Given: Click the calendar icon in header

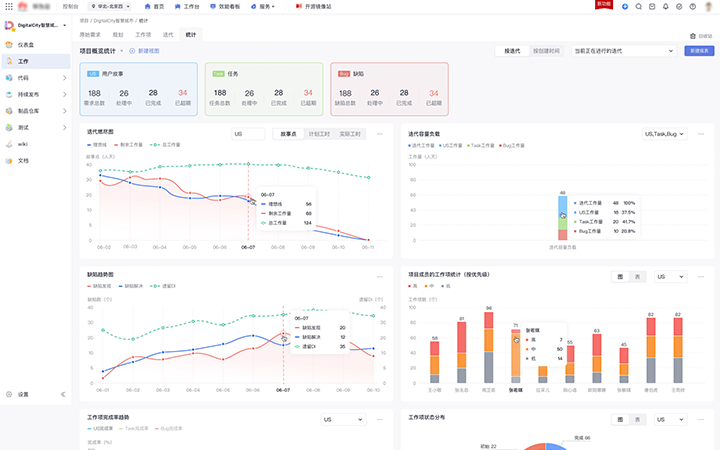Looking at the screenshot, I should click(x=652, y=6).
